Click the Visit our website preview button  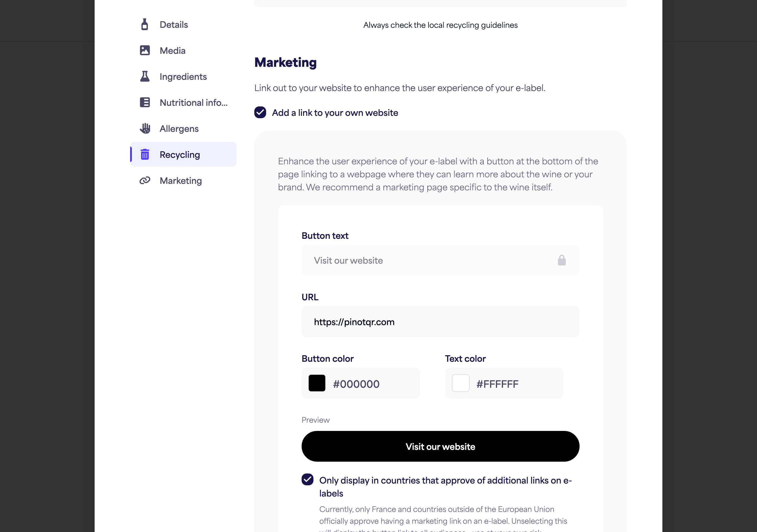coord(440,446)
